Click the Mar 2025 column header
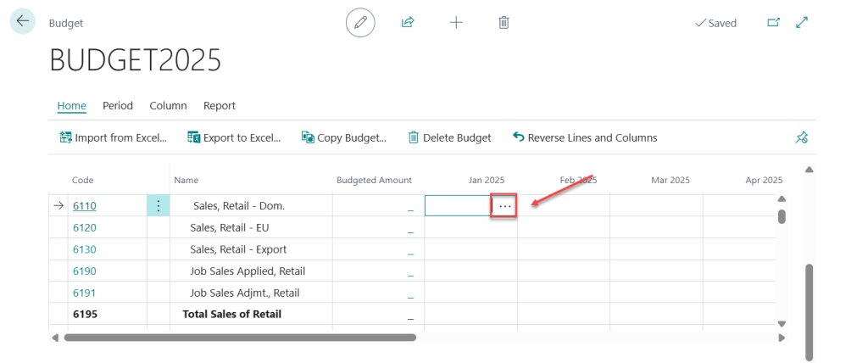This screenshot has width=868, height=363. click(670, 180)
